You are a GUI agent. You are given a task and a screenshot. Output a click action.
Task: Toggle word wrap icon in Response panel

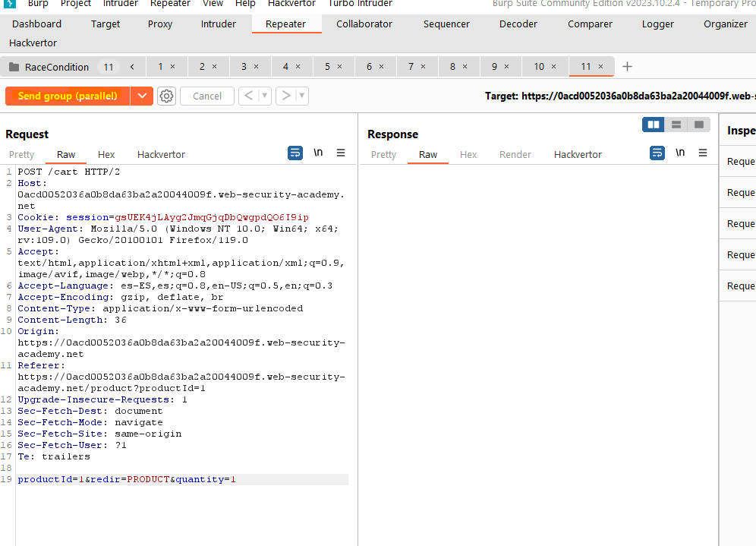657,153
